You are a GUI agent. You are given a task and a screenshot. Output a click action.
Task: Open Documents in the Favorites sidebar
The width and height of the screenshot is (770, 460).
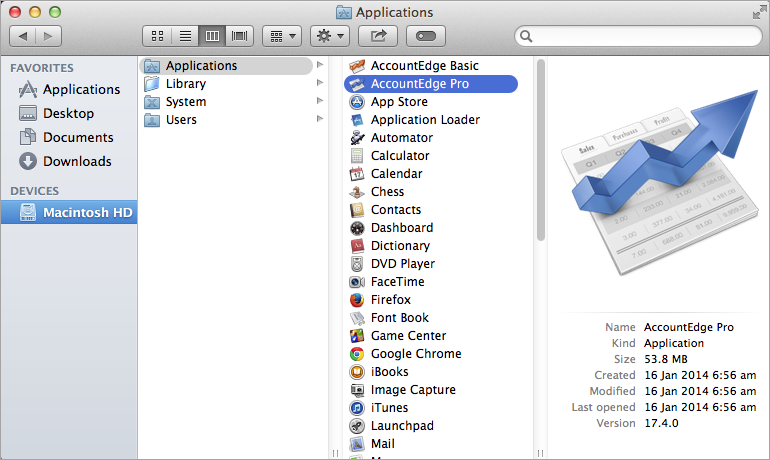(78, 137)
